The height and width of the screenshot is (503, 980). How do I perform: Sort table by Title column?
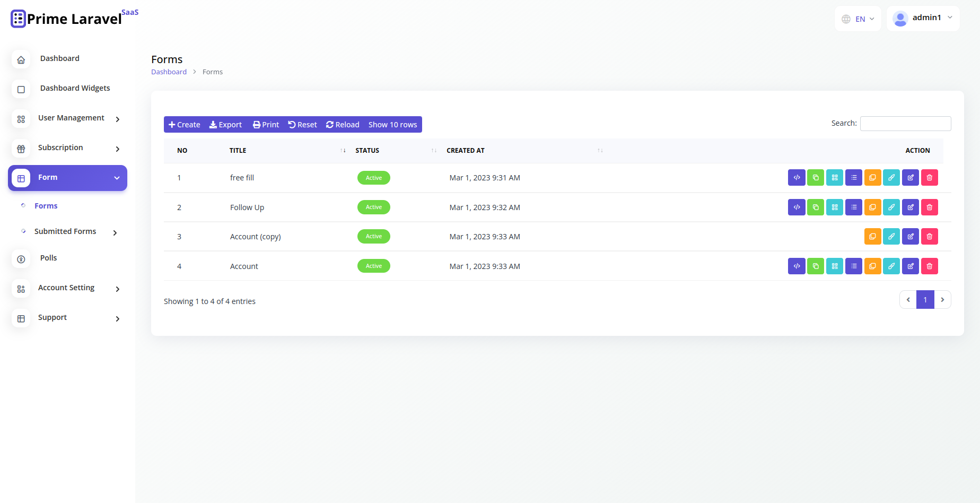(x=343, y=151)
